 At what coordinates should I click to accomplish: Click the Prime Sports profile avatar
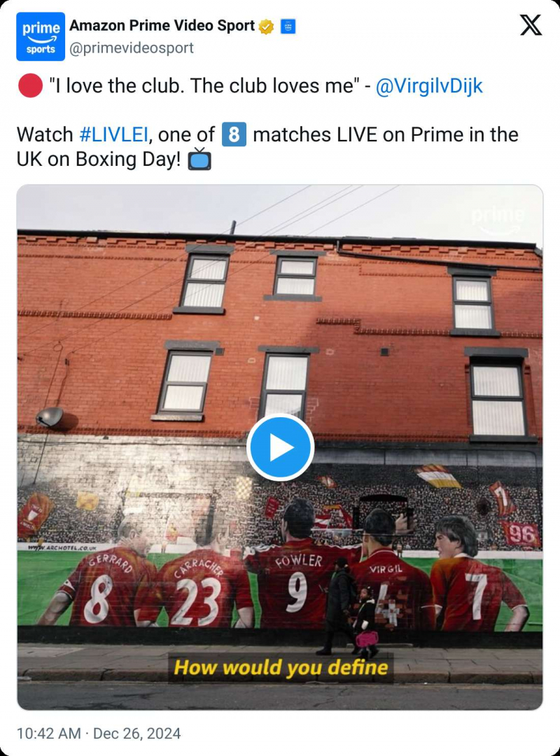tap(41, 36)
